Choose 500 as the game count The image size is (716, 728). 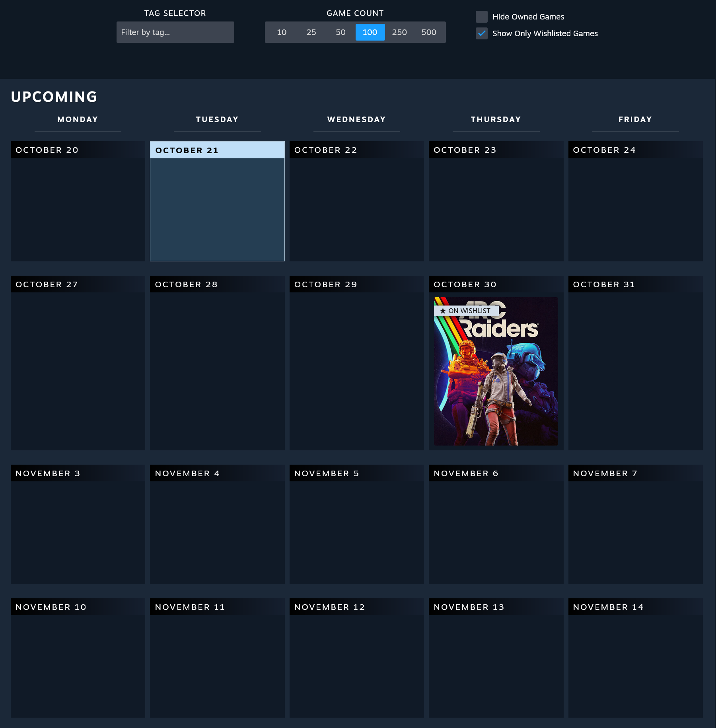429,32
